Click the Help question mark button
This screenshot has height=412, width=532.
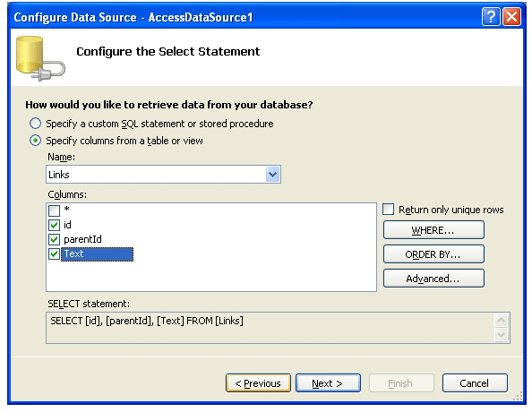click(491, 17)
